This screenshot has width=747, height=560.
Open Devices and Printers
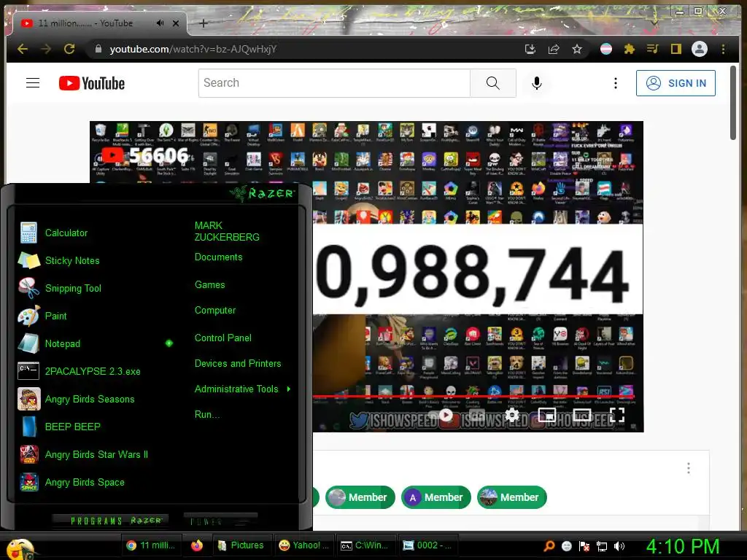(x=238, y=363)
